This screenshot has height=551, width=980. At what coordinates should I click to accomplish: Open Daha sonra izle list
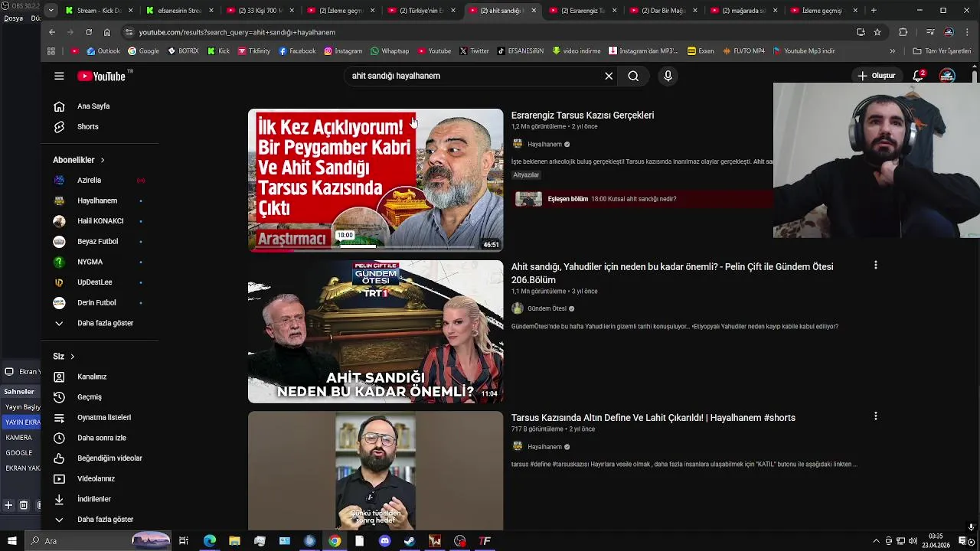click(x=100, y=438)
